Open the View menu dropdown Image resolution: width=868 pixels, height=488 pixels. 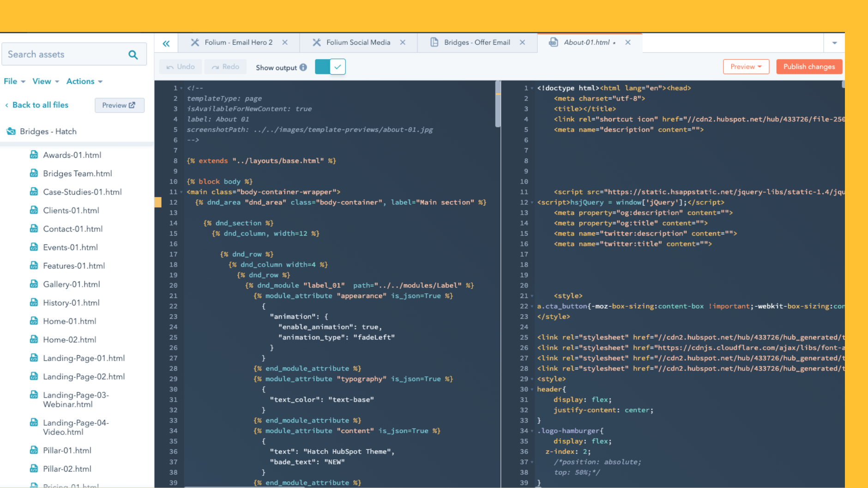[x=46, y=81]
